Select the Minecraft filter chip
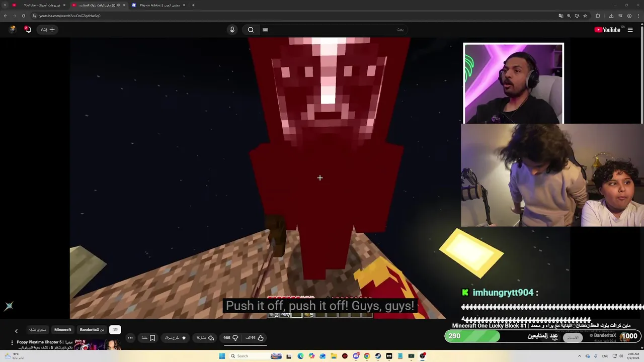644x362 pixels. (x=63, y=330)
